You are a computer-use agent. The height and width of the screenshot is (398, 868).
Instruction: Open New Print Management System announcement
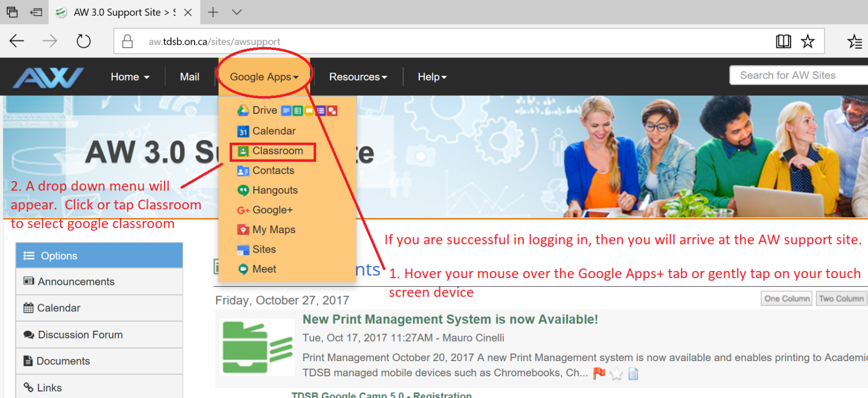click(450, 319)
